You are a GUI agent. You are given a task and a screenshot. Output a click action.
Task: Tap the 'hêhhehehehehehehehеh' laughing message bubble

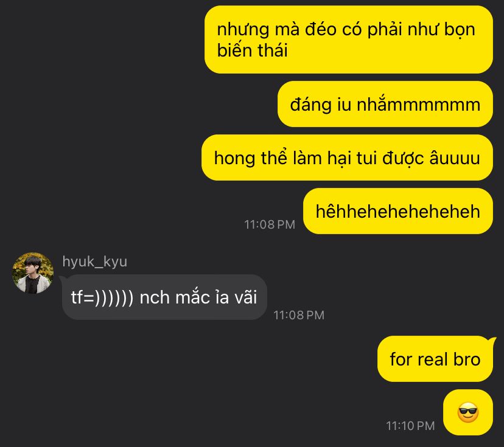pos(398,211)
